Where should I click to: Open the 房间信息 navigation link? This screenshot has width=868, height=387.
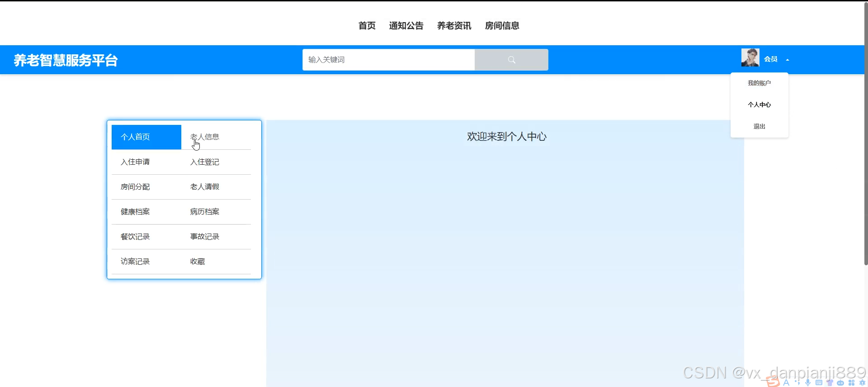[x=502, y=26]
